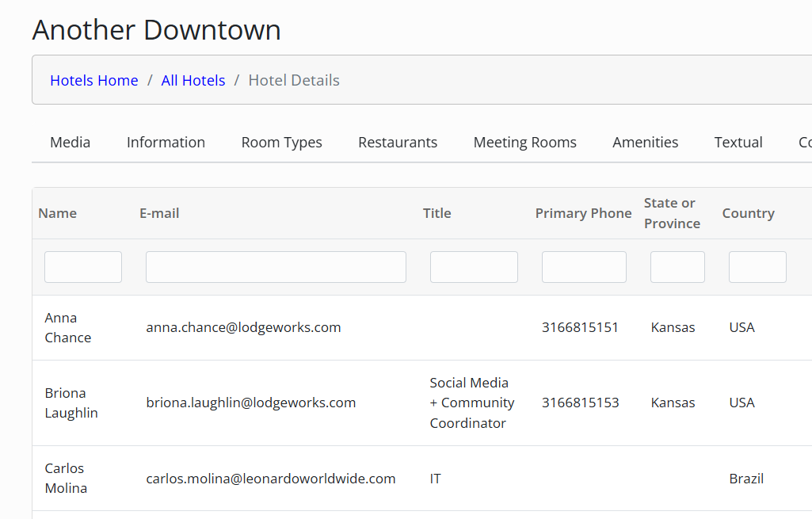Click USA in Anna Chance row
The image size is (812, 519).
tap(741, 327)
